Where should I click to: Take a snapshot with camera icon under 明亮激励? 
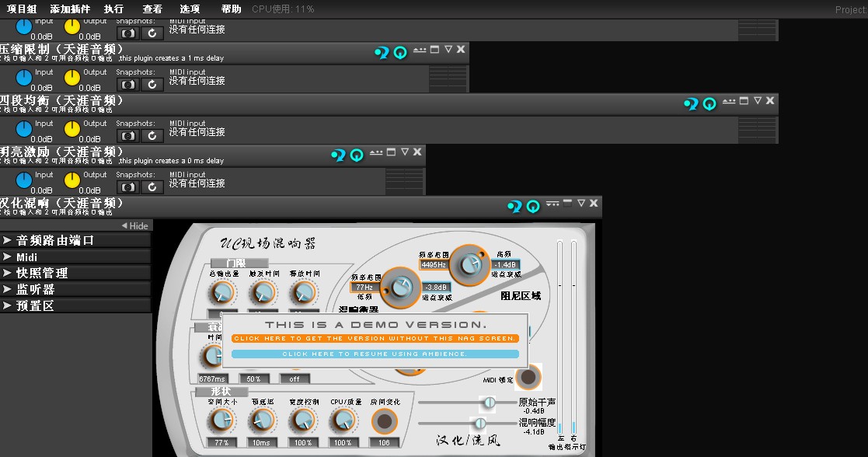pyautogui.click(x=128, y=187)
